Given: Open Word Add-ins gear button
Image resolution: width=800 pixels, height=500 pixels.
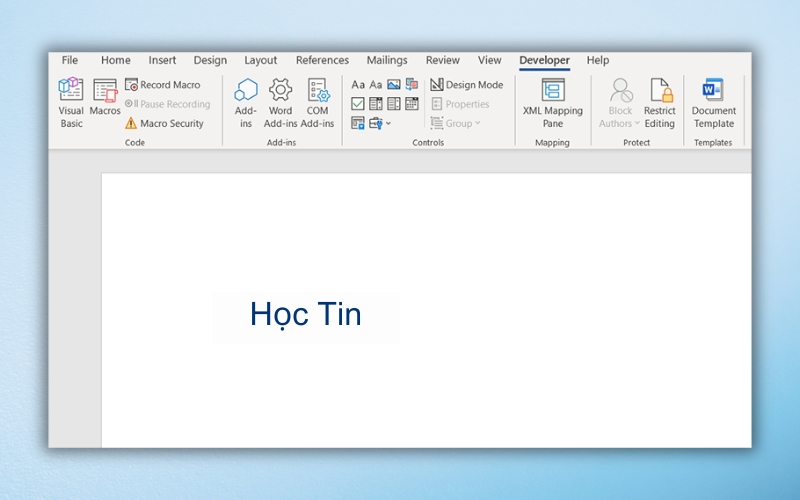Looking at the screenshot, I should point(280,103).
